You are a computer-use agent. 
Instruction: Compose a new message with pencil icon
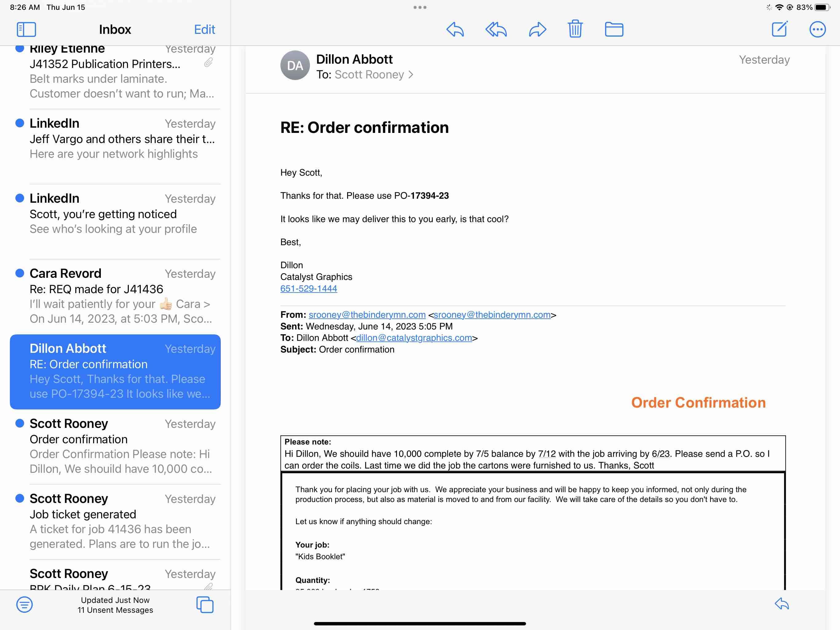pos(780,29)
